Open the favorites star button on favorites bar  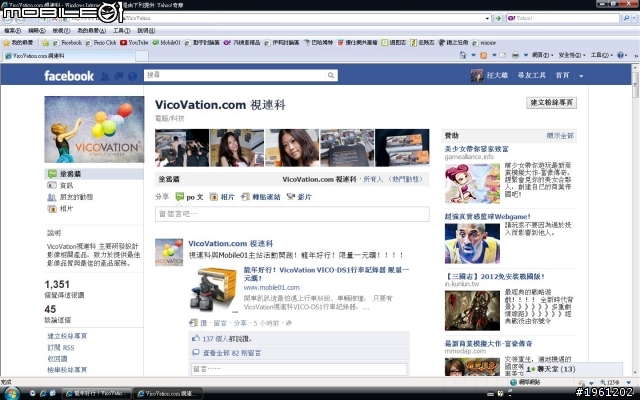pyautogui.click(x=45, y=43)
